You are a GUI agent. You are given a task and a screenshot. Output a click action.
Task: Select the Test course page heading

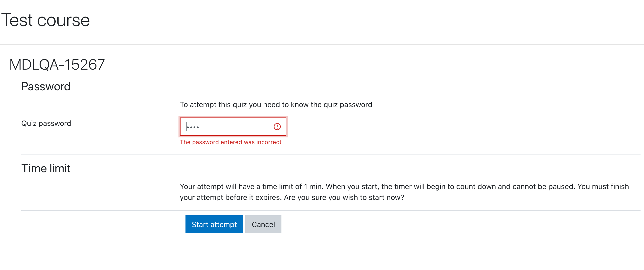click(x=46, y=20)
